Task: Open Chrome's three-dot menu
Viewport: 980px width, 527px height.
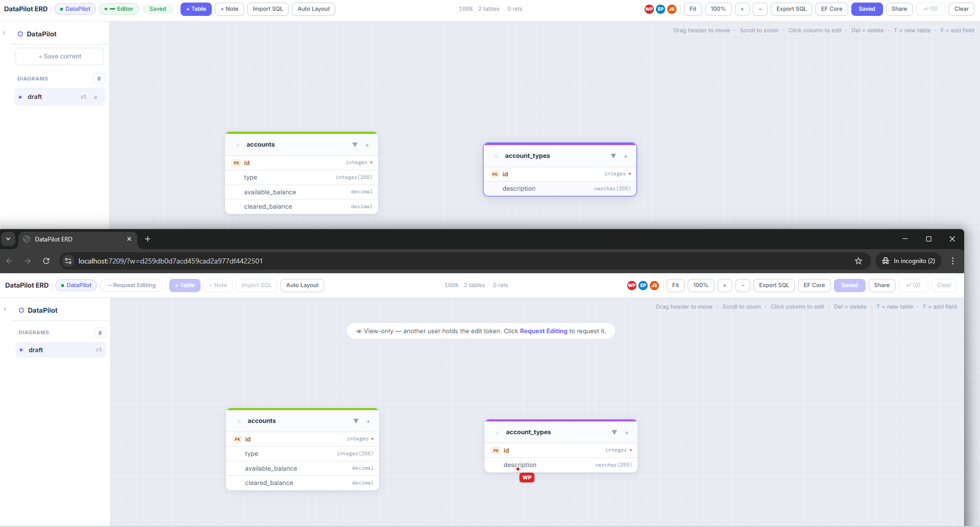Action: pos(953,261)
